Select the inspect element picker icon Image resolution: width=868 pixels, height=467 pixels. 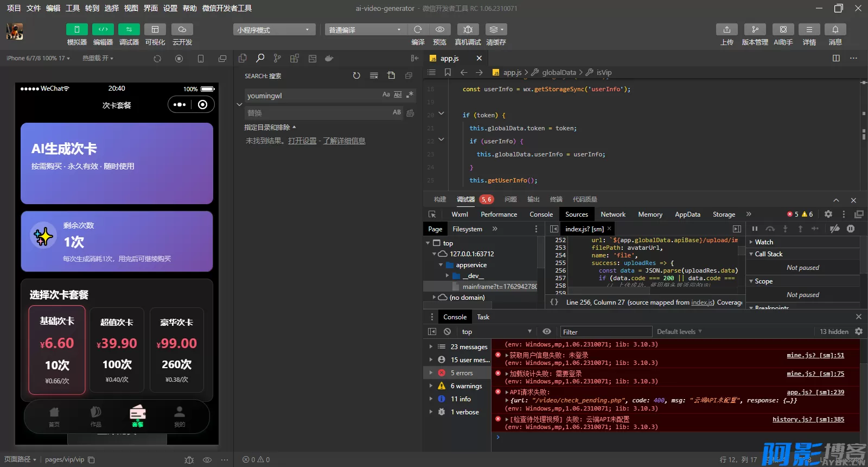(x=432, y=214)
